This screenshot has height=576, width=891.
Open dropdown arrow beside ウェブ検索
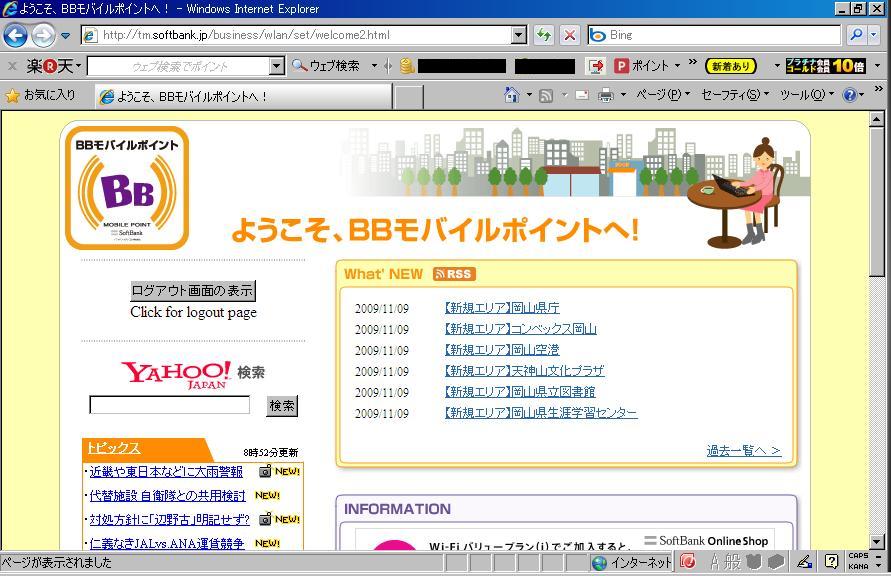coord(374,66)
